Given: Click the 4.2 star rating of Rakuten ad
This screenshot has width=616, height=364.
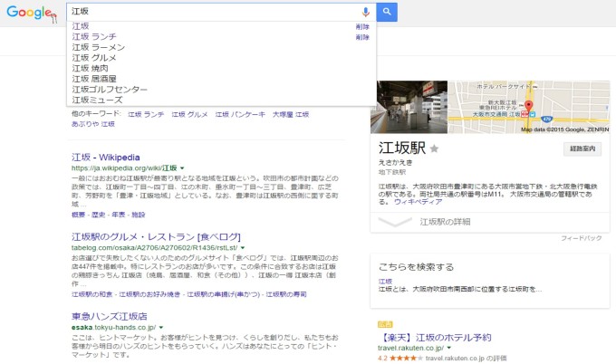Looking at the screenshot, I should coord(400,359).
